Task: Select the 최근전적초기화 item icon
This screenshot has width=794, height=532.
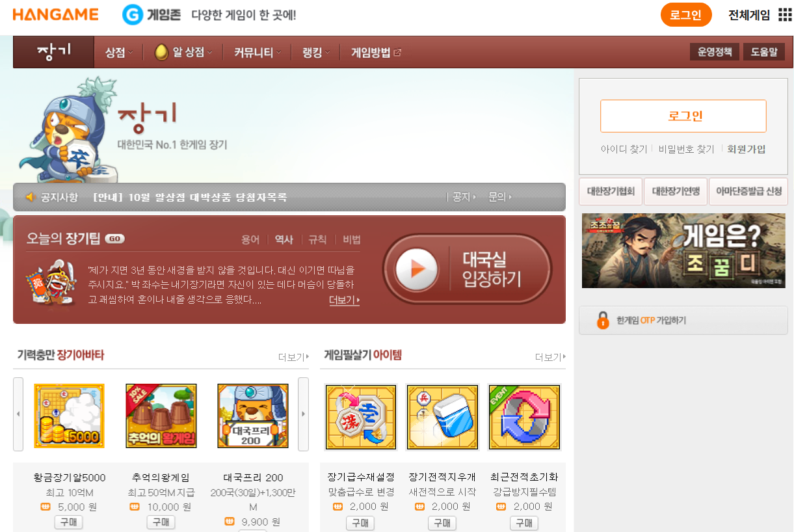Action: (524, 417)
